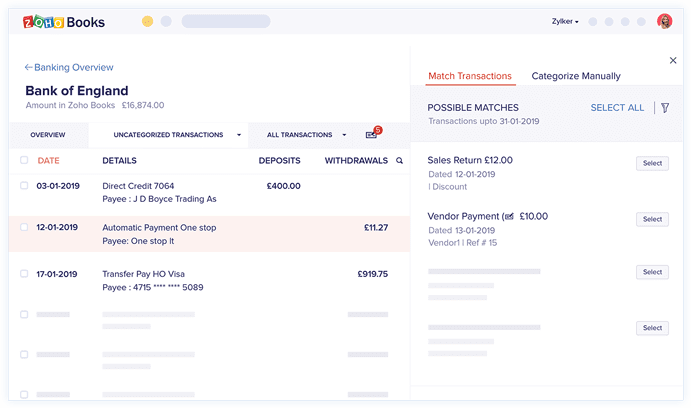
Task: Click the search icon beside Withdrawals
Action: (399, 161)
